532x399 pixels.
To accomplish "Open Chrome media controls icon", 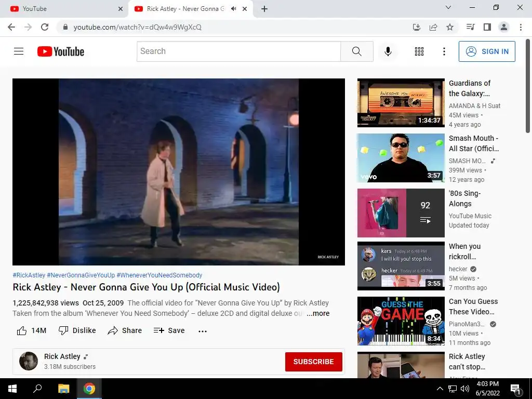I will tap(470, 27).
